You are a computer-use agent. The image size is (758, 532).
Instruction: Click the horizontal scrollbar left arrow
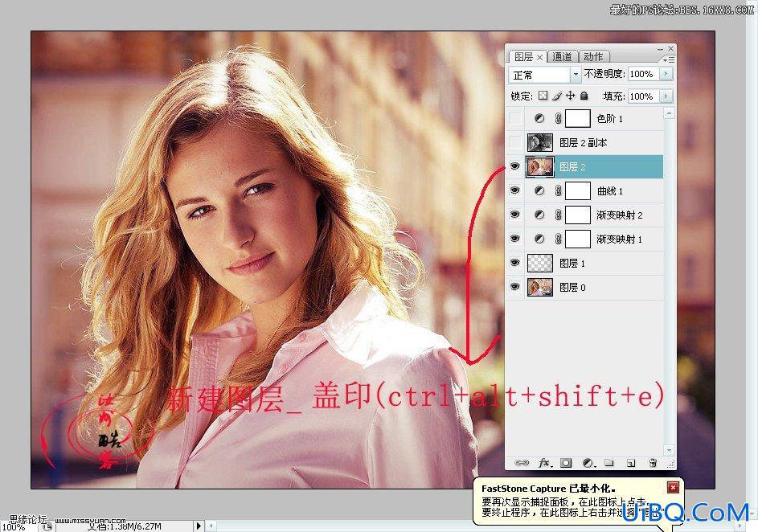tap(211, 526)
